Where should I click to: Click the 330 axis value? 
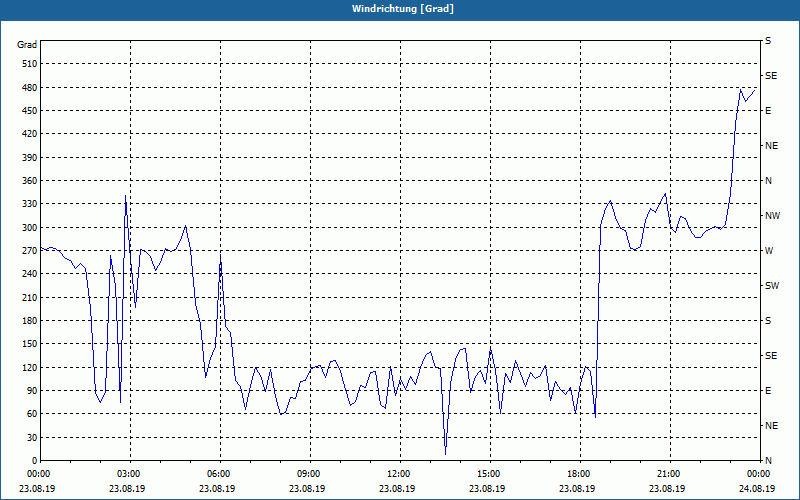pos(30,204)
